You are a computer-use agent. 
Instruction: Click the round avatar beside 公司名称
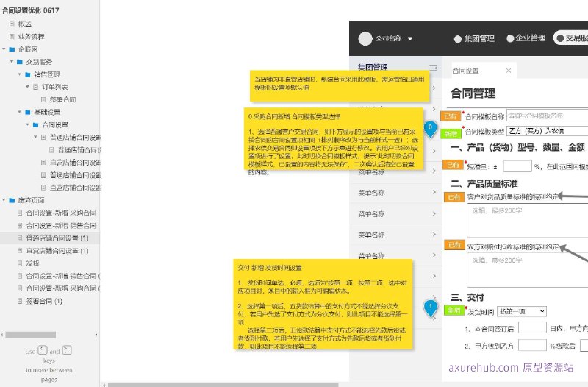tap(365, 38)
